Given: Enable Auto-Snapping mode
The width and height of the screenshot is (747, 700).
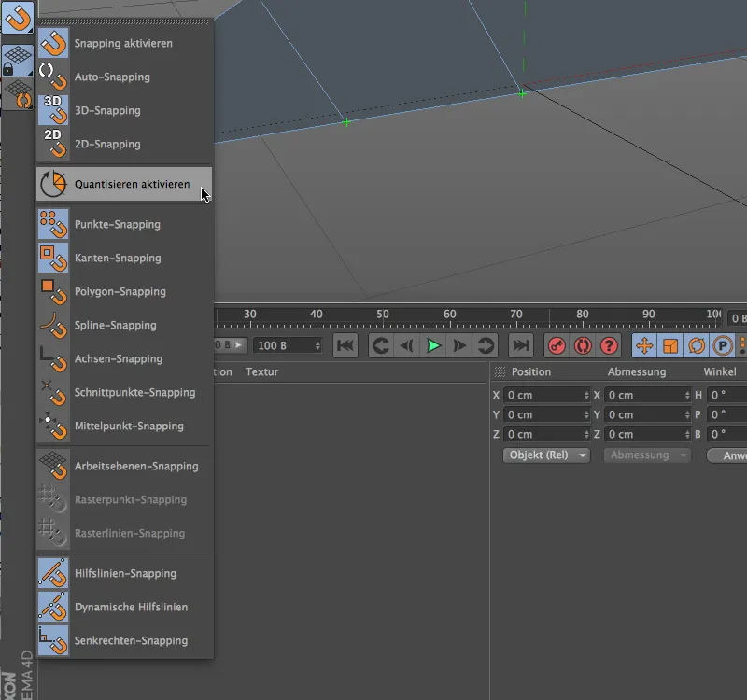Looking at the screenshot, I should click(x=124, y=77).
